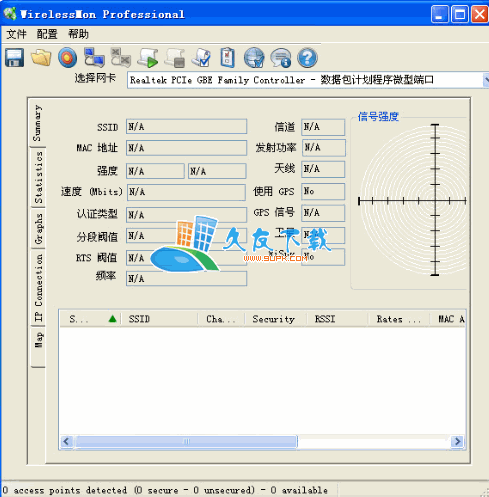
Task: Click the horizontal scrollbar thumb
Action: [186, 442]
